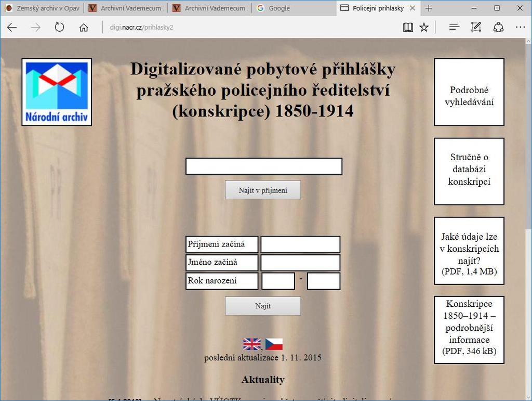Switch to the Google tab
Screen dimensions: 532x401
294,8
